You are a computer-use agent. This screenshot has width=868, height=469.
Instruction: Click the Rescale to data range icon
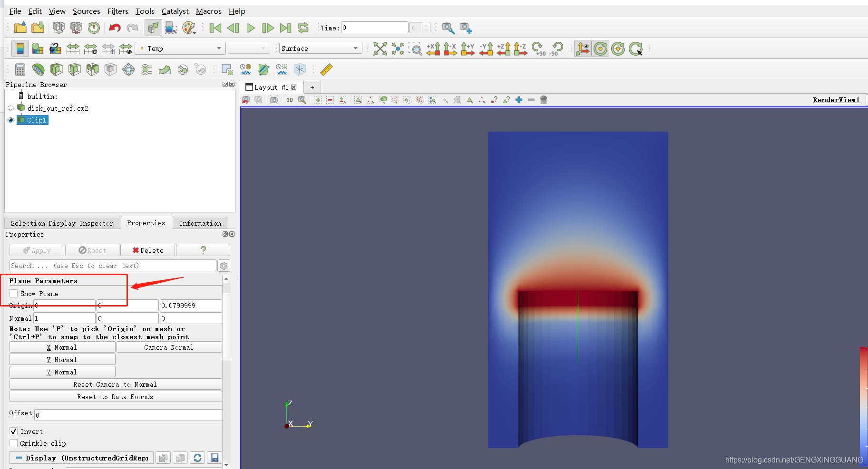(73, 48)
